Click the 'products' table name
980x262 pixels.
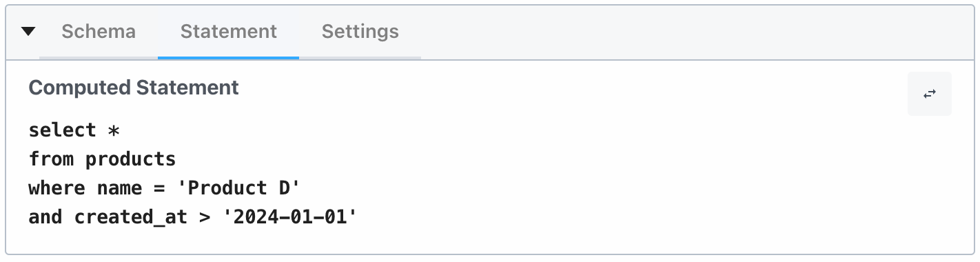131,160
